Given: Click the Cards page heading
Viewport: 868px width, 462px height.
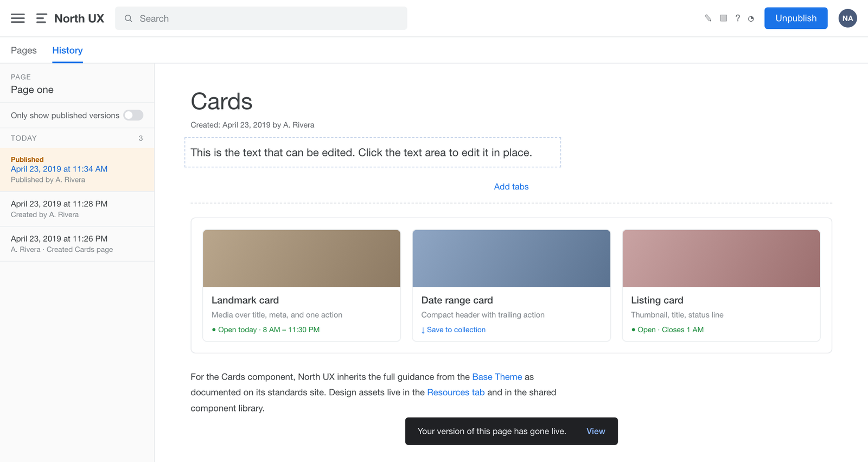Looking at the screenshot, I should coord(221,102).
